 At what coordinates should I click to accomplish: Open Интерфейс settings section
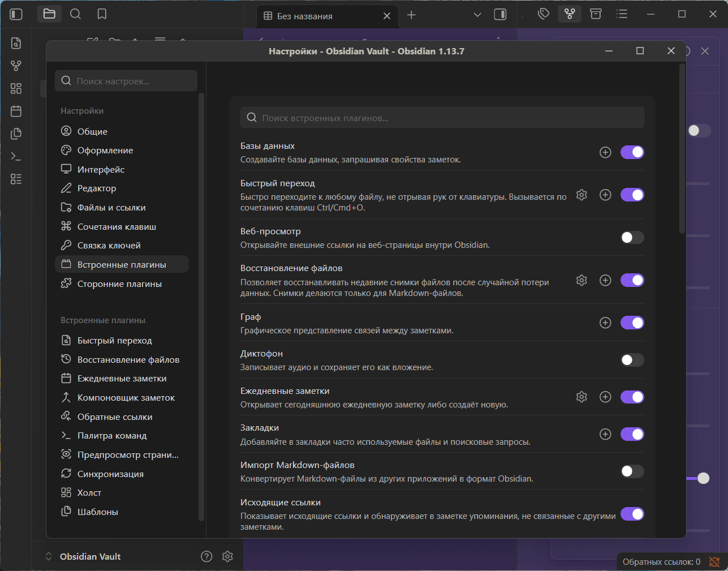tap(122, 169)
